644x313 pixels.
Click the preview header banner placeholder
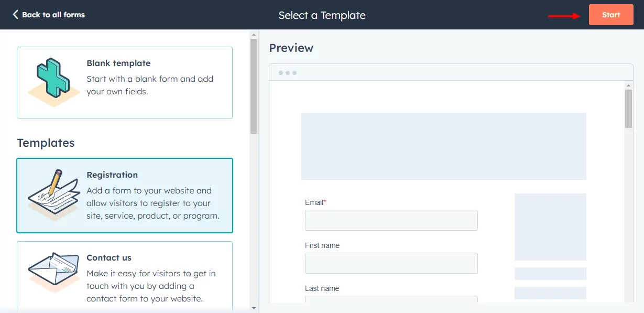tap(443, 146)
